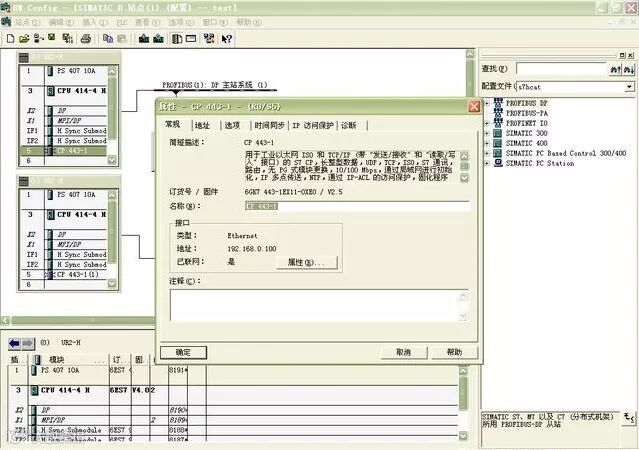The image size is (639, 450).
Task: Click the 属性(R)... interface button
Action: click(x=306, y=262)
